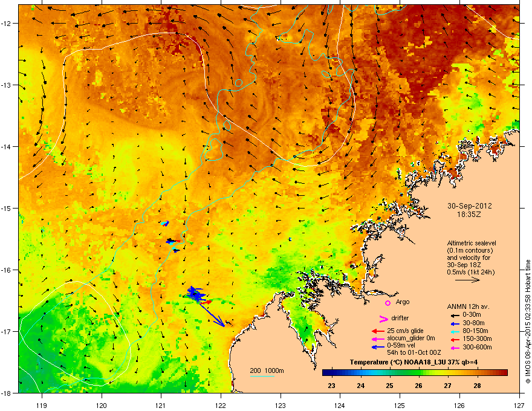Click the '(0.1m contours)' text
This screenshot has height=411, width=532.
(470, 251)
